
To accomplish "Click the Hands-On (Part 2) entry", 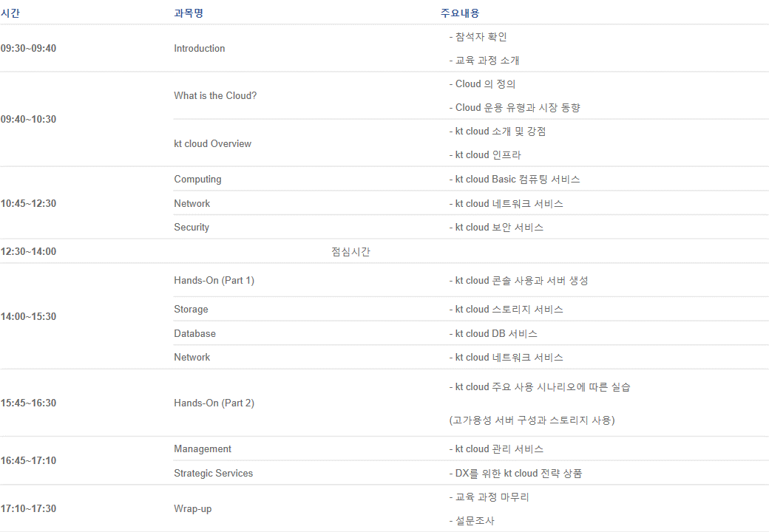I will tap(215, 403).
